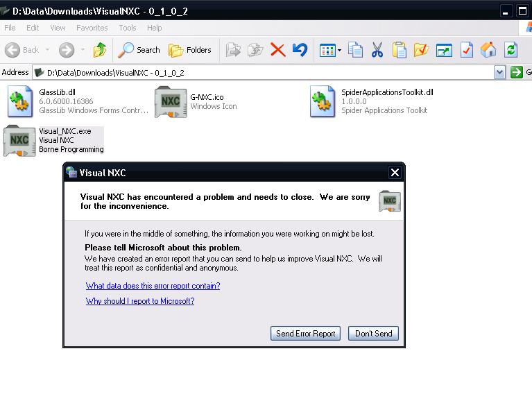The width and height of the screenshot is (532, 410).
Task: Click the green Refresh icon in toolbar
Action: 511,50
